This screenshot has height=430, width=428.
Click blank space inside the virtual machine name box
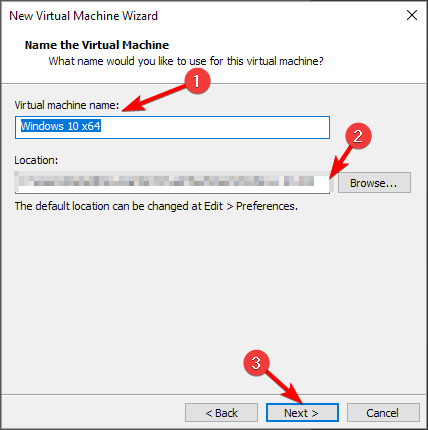(213, 127)
